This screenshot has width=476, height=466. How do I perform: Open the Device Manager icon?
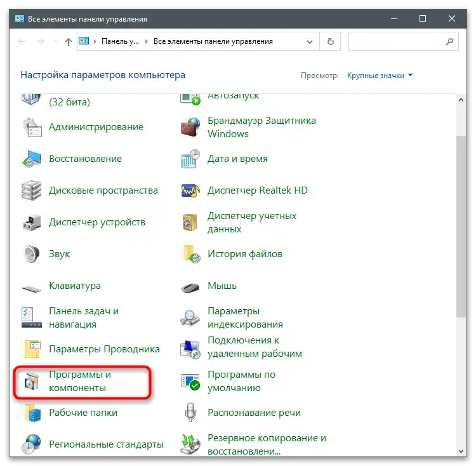pos(32,223)
